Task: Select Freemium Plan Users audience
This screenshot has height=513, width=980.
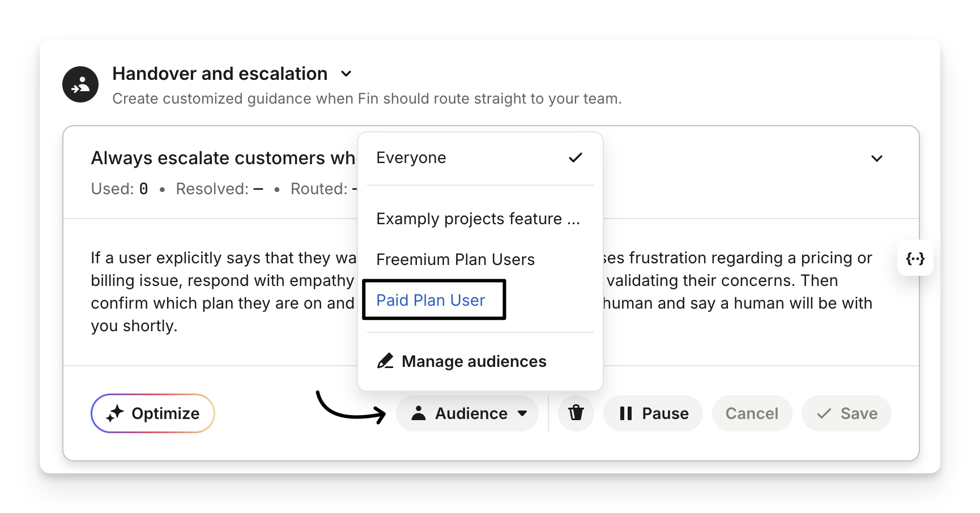Action: point(455,260)
